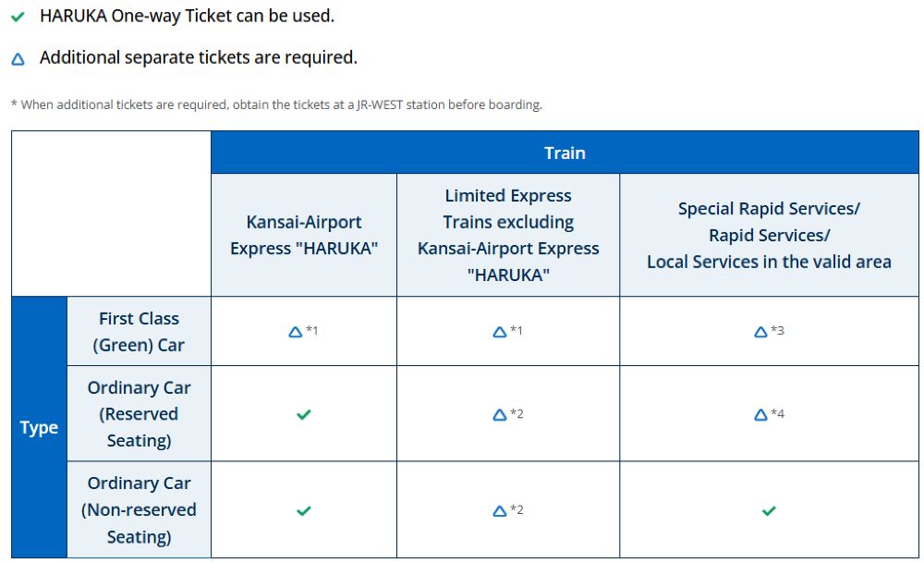This screenshot has width=924, height=563.
Task: Click triangle for Rapid Services Reserved Seating
Action: [760, 415]
